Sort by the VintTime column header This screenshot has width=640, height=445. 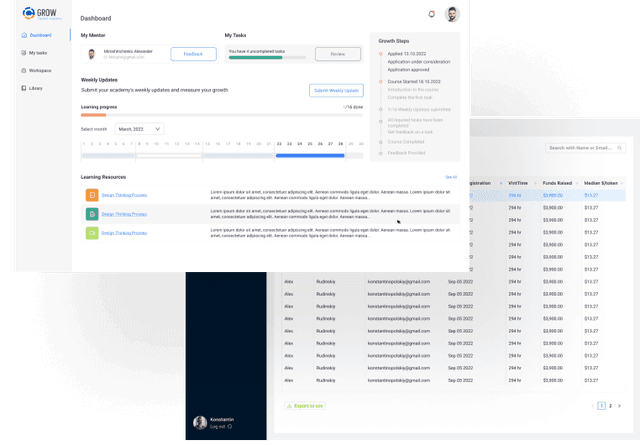coord(519,183)
